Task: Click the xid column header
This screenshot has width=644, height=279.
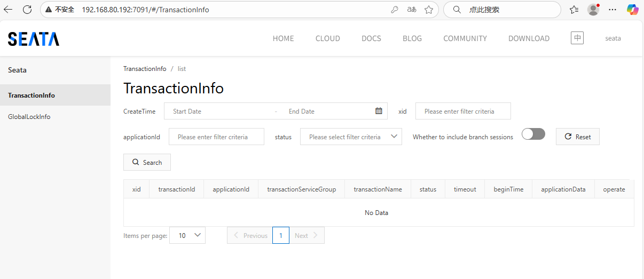Action: pyautogui.click(x=137, y=189)
